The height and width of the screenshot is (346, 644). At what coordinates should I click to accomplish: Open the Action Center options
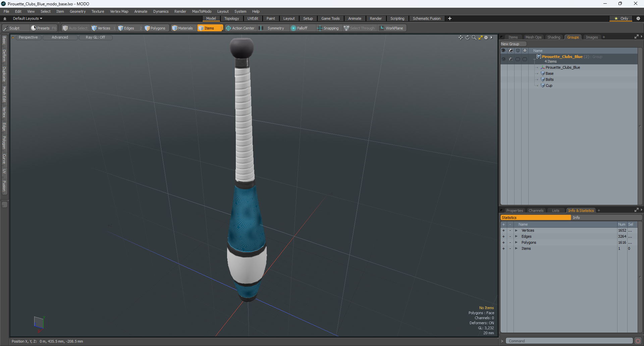240,28
